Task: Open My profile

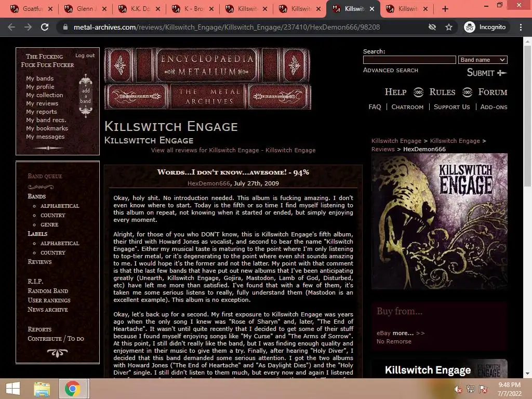Action: click(x=40, y=87)
